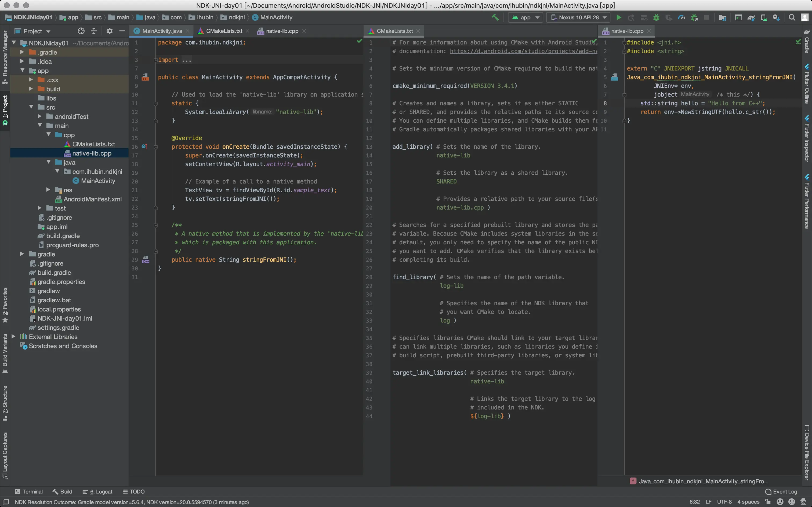Open the profiler gauge icon
The height and width of the screenshot is (507, 812).
[x=681, y=17]
